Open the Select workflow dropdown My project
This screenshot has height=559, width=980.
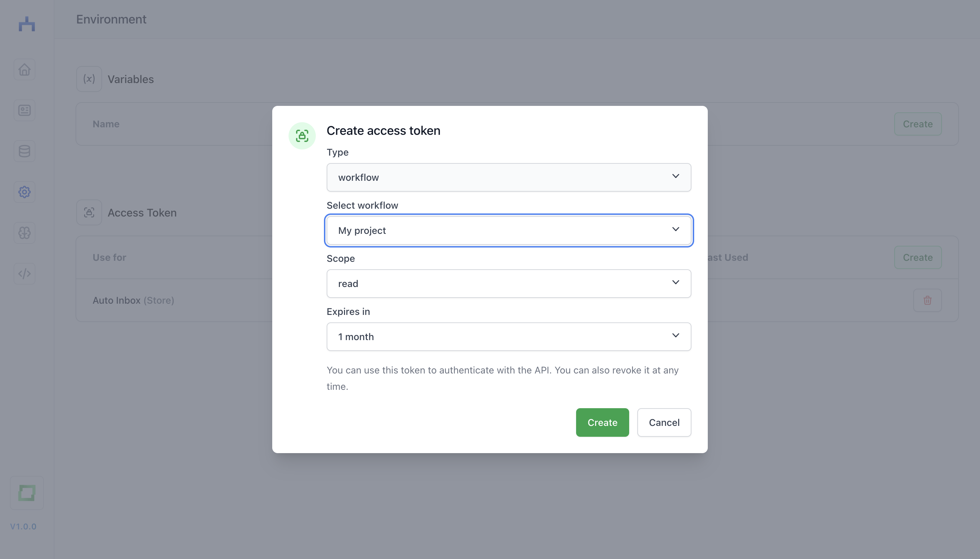tap(509, 230)
